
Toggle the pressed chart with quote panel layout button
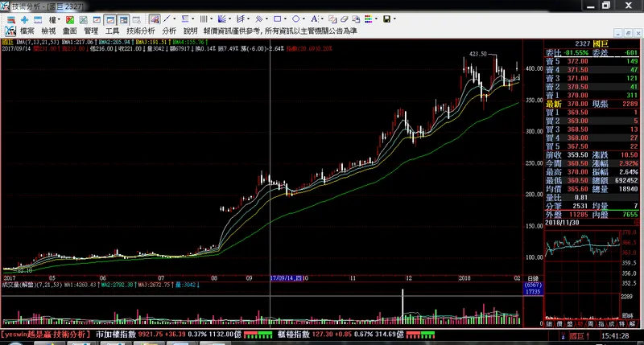point(123,19)
